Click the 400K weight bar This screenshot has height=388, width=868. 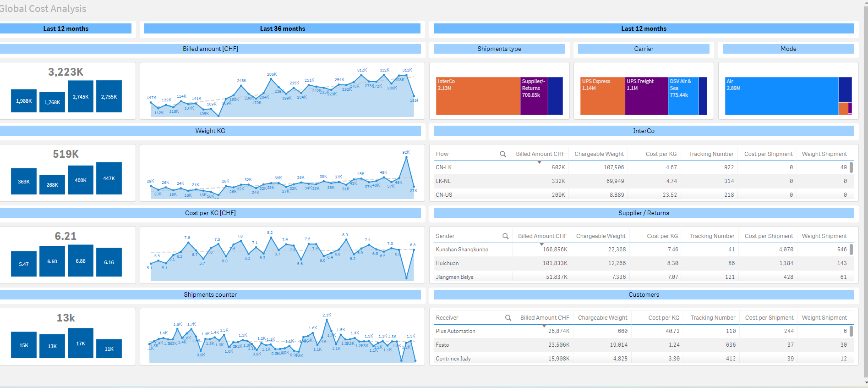pos(81,180)
